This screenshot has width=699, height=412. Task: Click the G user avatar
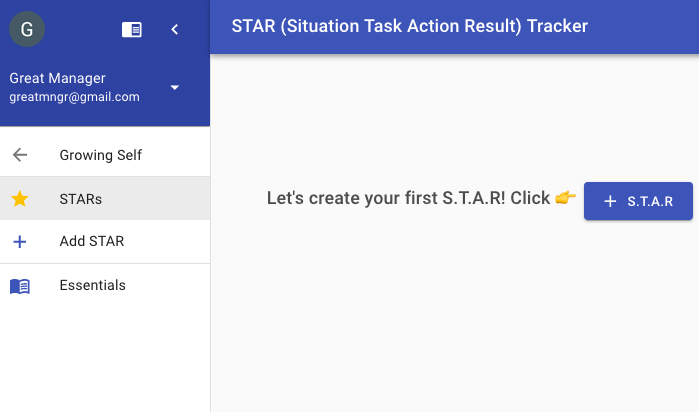(x=27, y=29)
